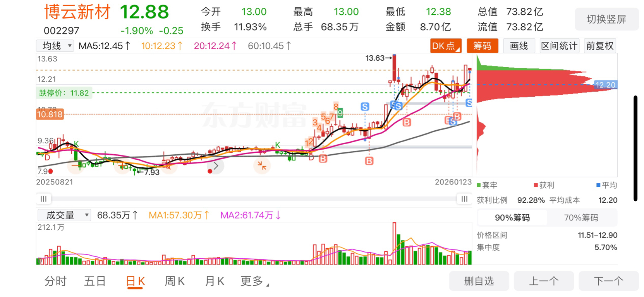
Task: Switch to the 五日 tab
Action: [x=95, y=281]
